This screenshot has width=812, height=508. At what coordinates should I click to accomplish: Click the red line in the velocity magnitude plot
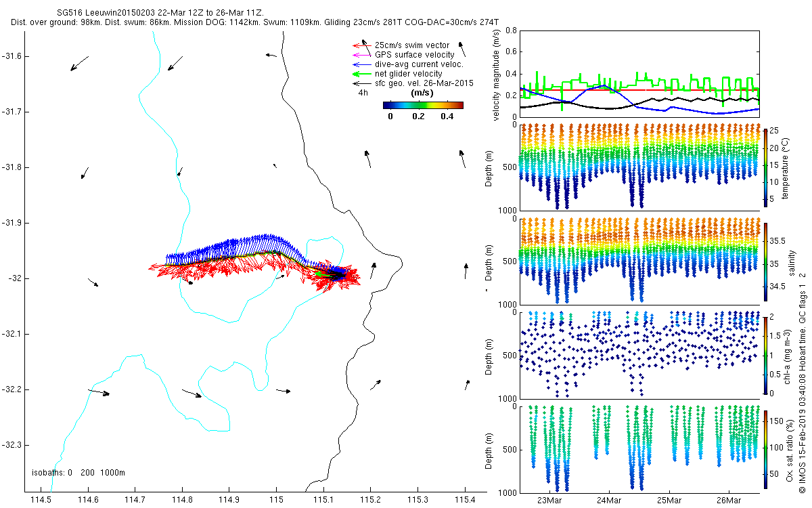coord(639,89)
